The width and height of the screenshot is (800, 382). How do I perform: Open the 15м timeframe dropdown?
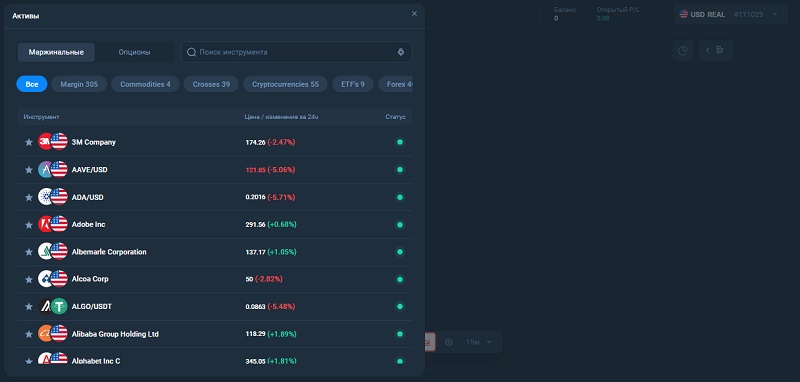pyautogui.click(x=479, y=342)
